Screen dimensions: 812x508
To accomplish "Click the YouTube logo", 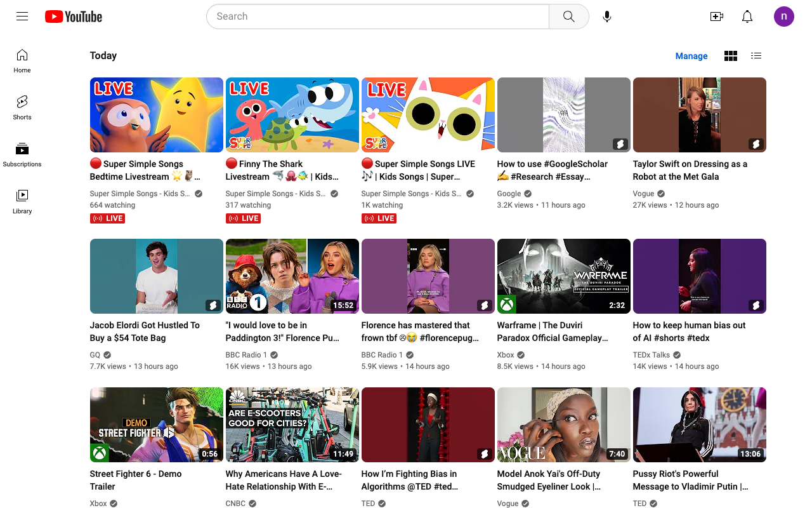I will [74, 17].
